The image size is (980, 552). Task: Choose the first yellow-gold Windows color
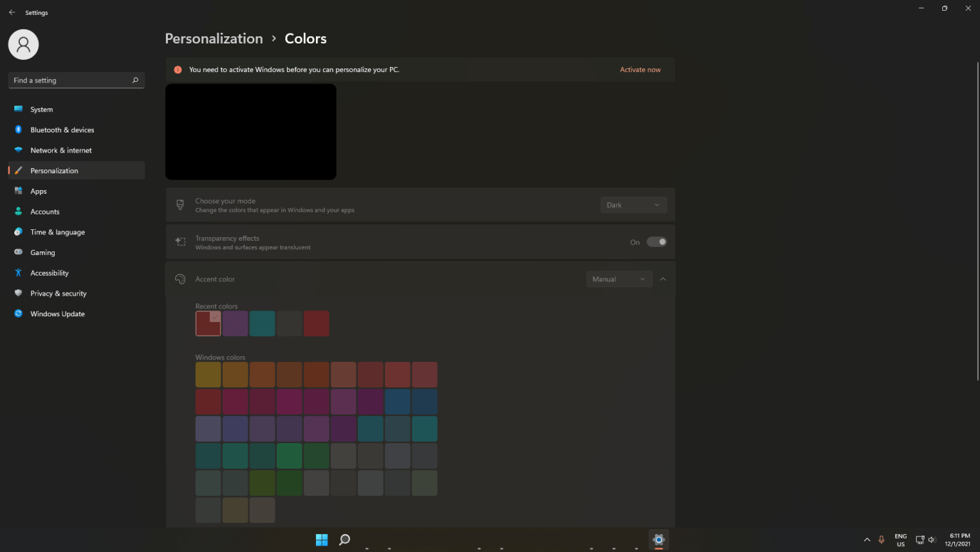[208, 375]
